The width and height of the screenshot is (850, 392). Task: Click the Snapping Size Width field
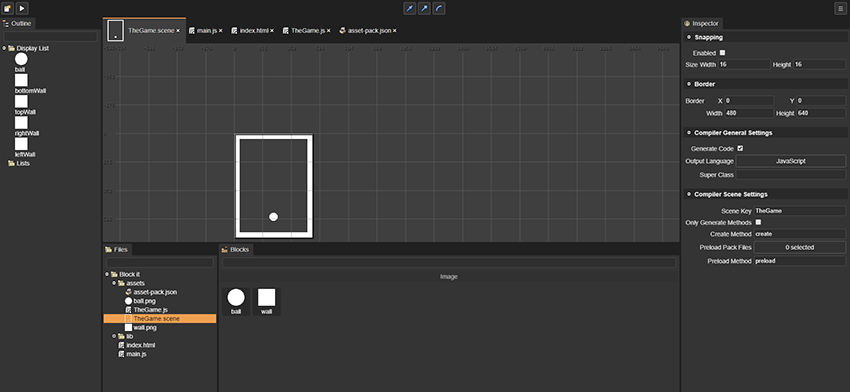(x=744, y=65)
